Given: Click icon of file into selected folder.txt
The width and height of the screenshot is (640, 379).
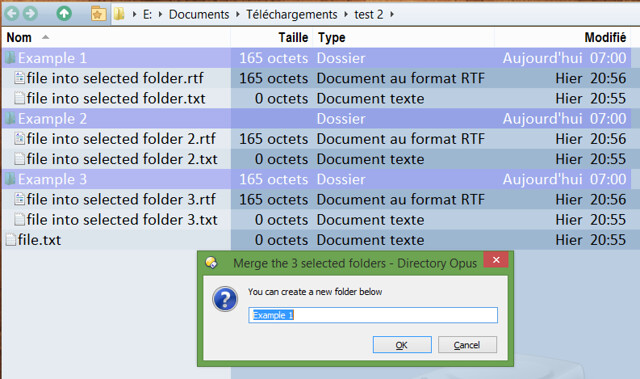Looking at the screenshot, I should coord(19,98).
